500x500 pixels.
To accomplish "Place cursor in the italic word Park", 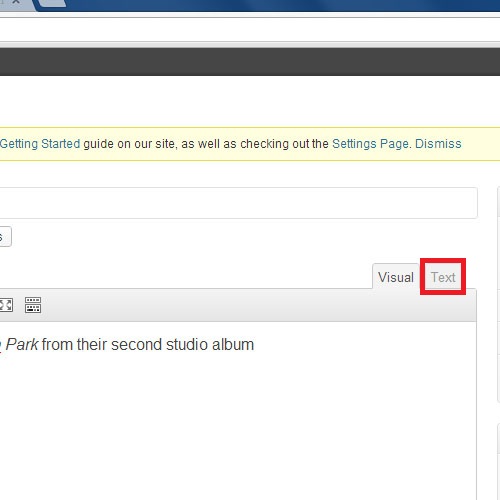I will coord(22,344).
